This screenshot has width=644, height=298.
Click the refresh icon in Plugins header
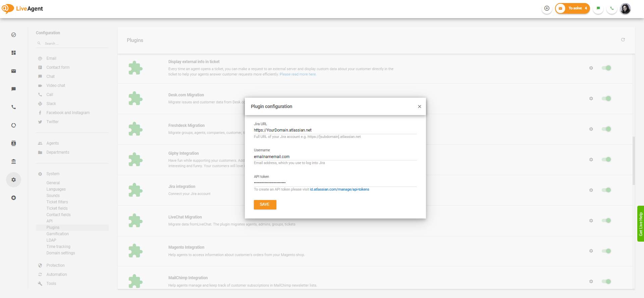(x=623, y=40)
